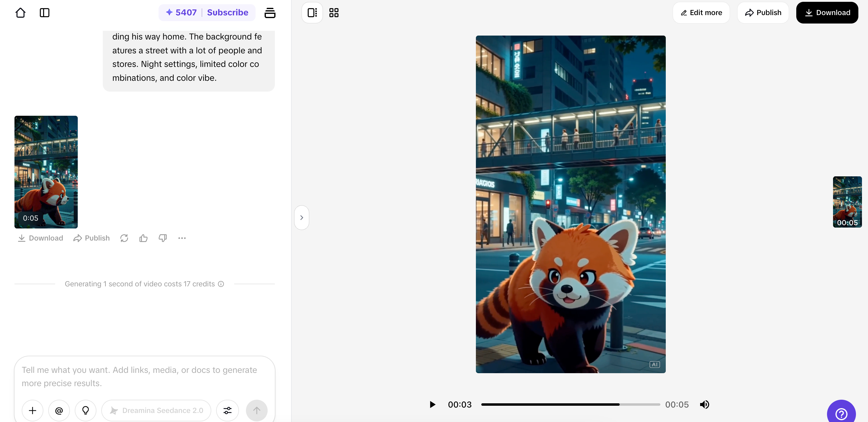The width and height of the screenshot is (868, 422).
Task: Dislike the generated video with thumbs down
Action: [163, 238]
